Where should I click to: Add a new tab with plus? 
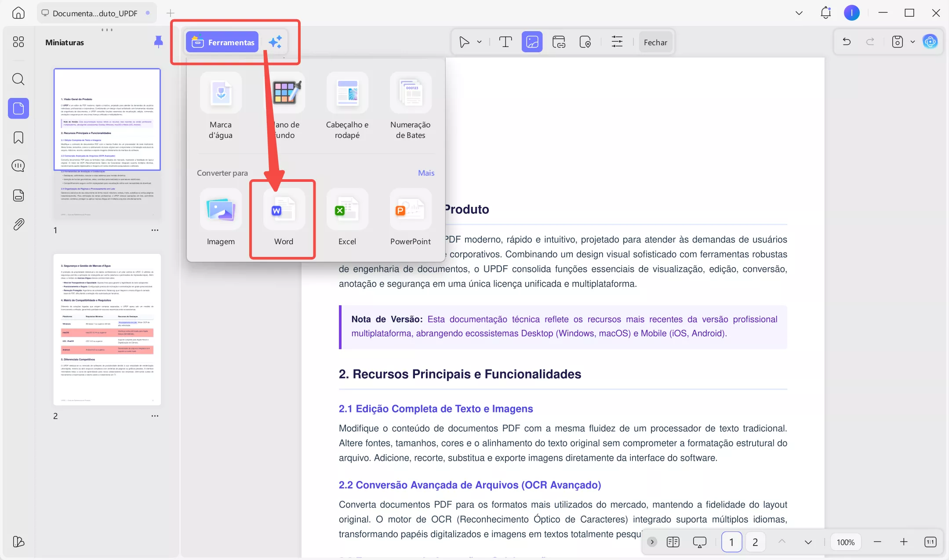171,13
